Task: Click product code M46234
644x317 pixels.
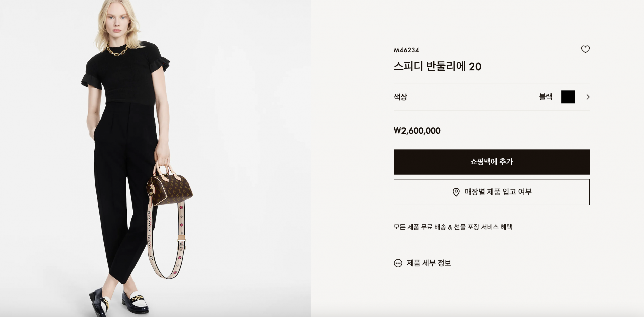Action: 406,50
